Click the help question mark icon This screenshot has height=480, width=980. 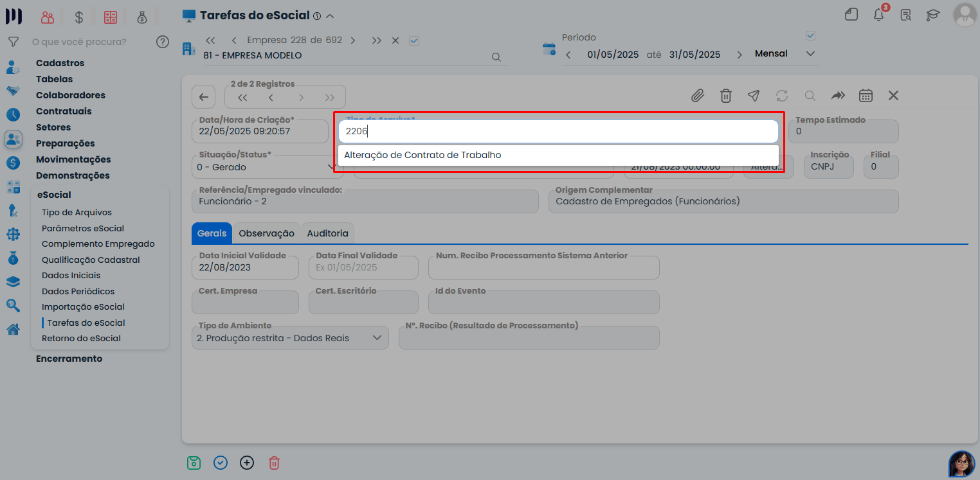pyautogui.click(x=163, y=42)
